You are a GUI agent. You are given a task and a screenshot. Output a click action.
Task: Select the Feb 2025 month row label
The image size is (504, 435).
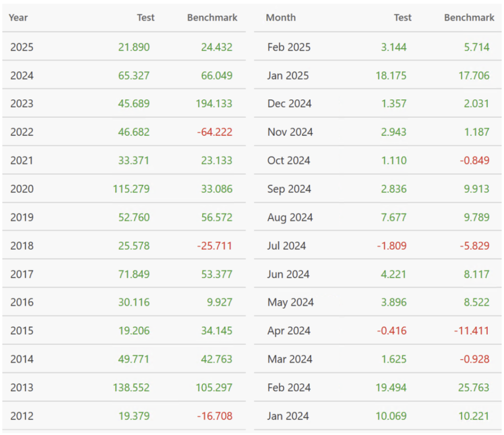pos(289,47)
